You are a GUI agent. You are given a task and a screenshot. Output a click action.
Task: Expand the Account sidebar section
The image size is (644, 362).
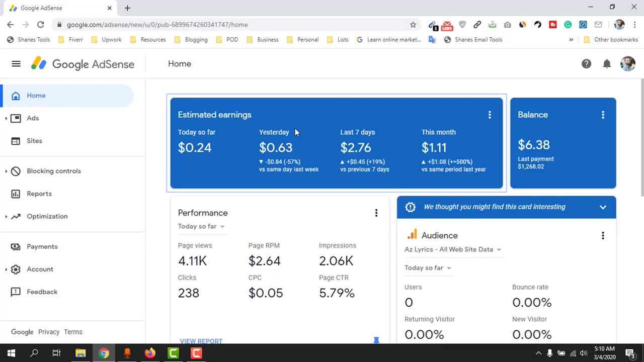[x=6, y=269]
